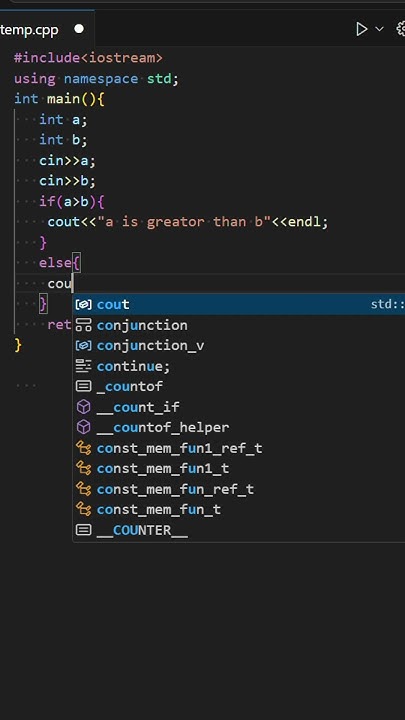Click the class icon beside const_mem_fun1_t
405x720 pixels.
point(83,468)
